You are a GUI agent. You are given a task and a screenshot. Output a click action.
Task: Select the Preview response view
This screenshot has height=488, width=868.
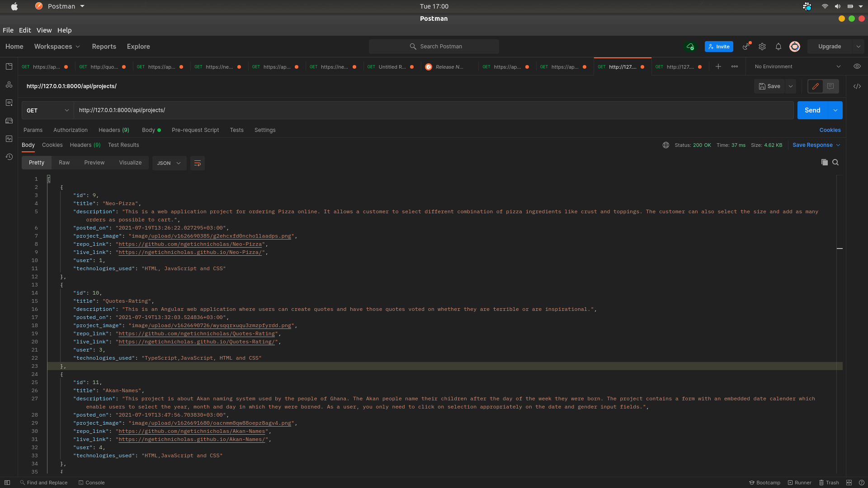94,163
